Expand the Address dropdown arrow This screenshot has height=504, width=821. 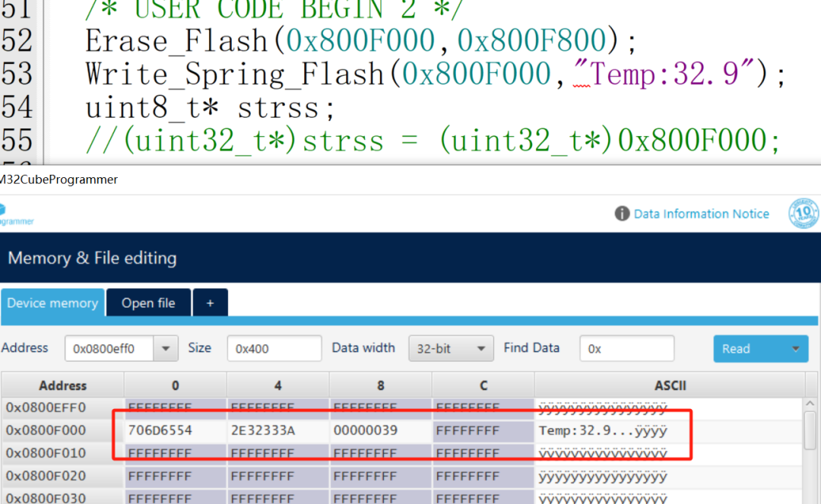(166, 349)
